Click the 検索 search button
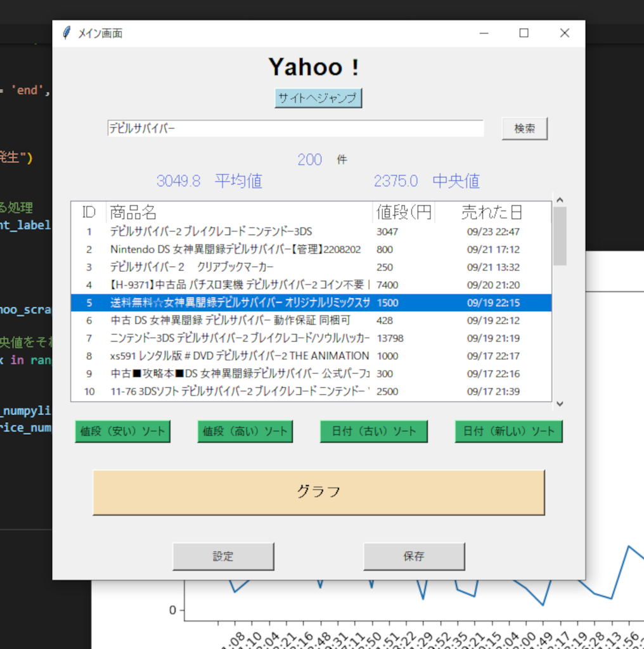This screenshot has height=649, width=644. (524, 128)
